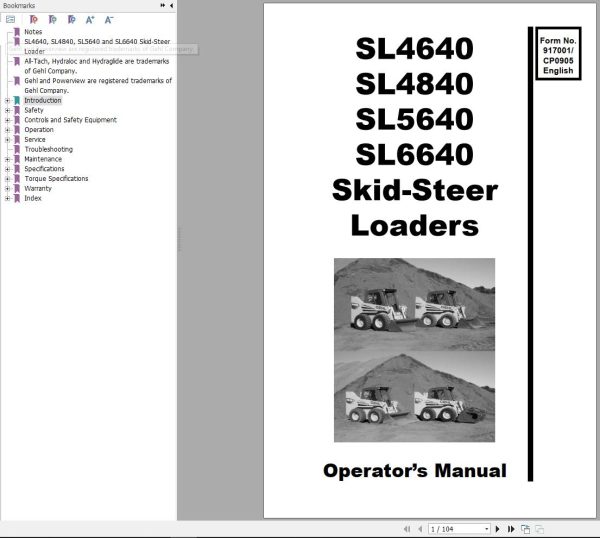Expand the Warranty bookmark
600x538 pixels.
(7, 189)
